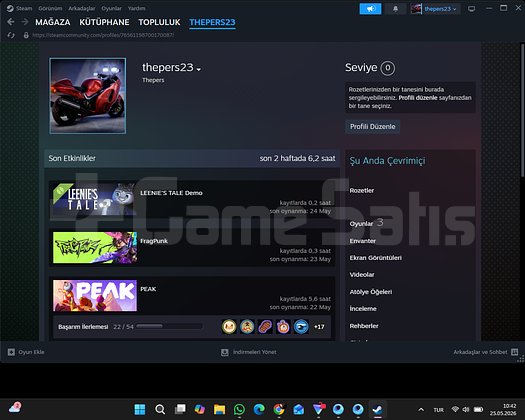Reload the page with refresh icon
The image size is (525, 420).
[11, 35]
